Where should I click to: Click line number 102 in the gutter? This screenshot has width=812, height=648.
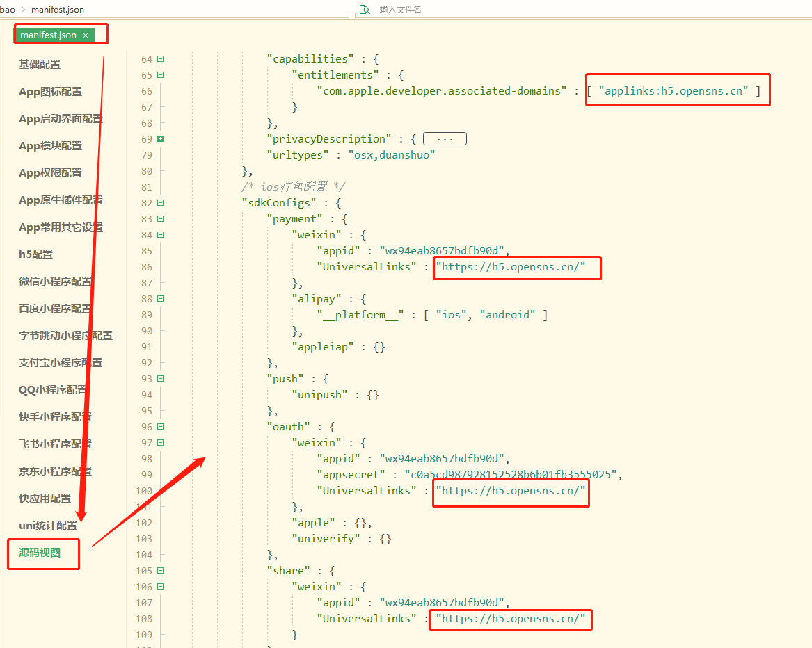coord(144,523)
